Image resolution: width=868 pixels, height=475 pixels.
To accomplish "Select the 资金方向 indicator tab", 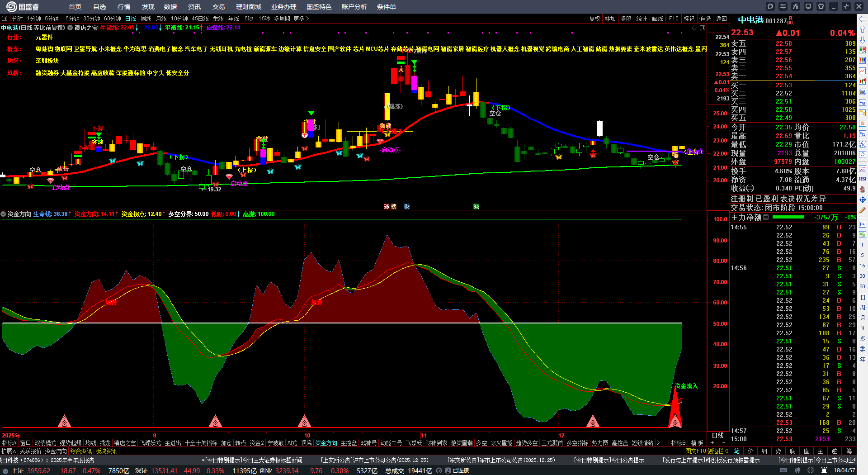I will coord(326,443).
